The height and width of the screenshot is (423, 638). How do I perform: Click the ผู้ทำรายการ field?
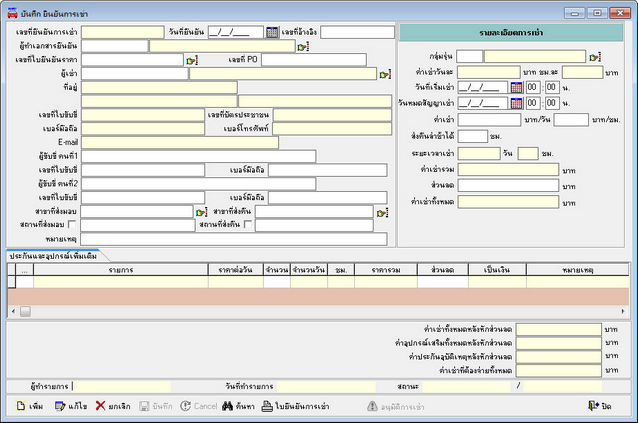(122, 386)
